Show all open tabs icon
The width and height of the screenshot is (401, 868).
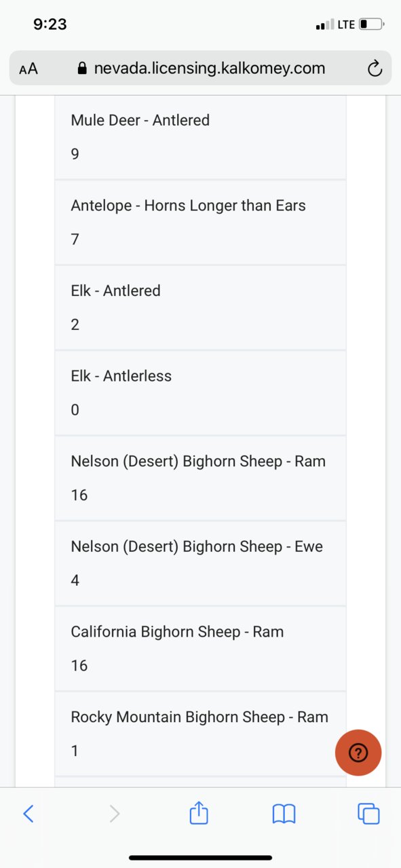368,813
